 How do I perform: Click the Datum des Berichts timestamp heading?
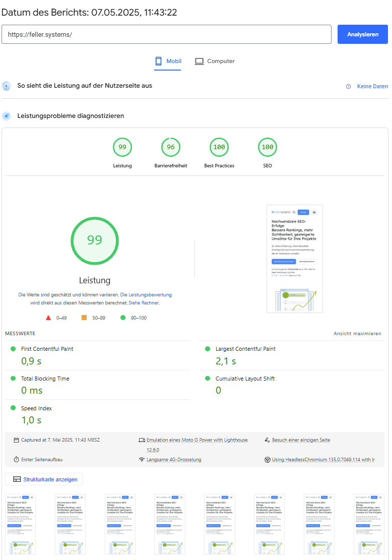(x=89, y=13)
